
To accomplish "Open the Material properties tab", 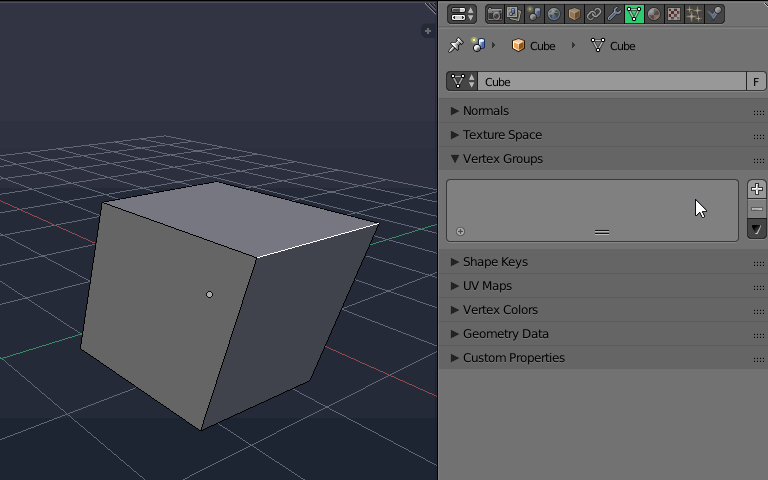I will [654, 14].
